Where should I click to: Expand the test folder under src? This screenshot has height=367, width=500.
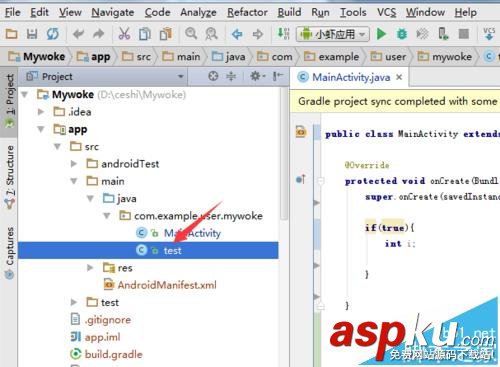coord(74,303)
